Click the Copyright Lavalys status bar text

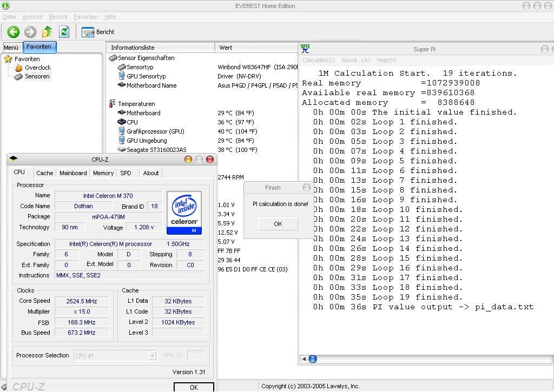click(311, 386)
